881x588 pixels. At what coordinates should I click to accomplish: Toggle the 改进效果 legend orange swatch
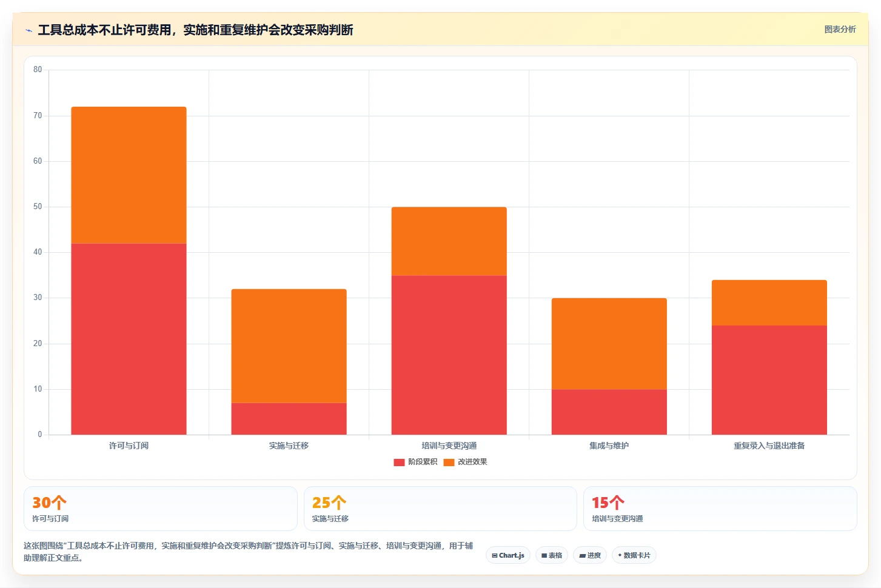tap(449, 462)
